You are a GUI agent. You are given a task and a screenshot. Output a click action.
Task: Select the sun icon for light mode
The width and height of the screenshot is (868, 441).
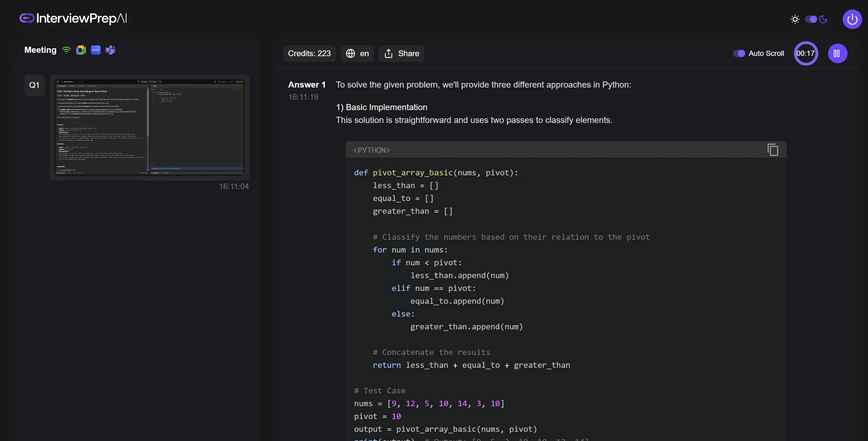(x=795, y=19)
